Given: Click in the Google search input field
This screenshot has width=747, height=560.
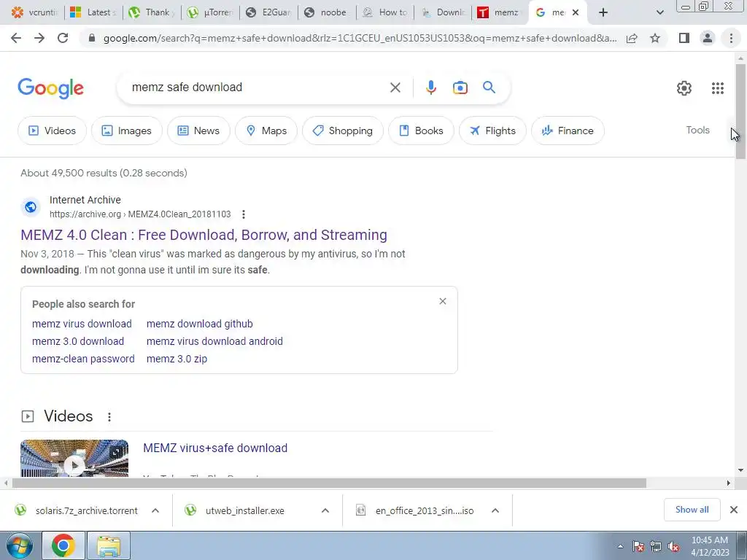Looking at the screenshot, I should (258, 87).
